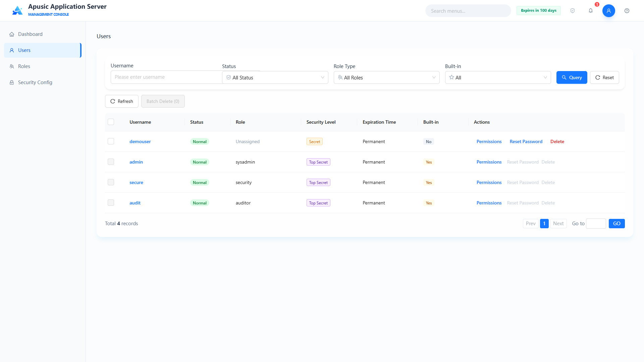
Task: Click the Apusic logo icon
Action: coord(17,10)
